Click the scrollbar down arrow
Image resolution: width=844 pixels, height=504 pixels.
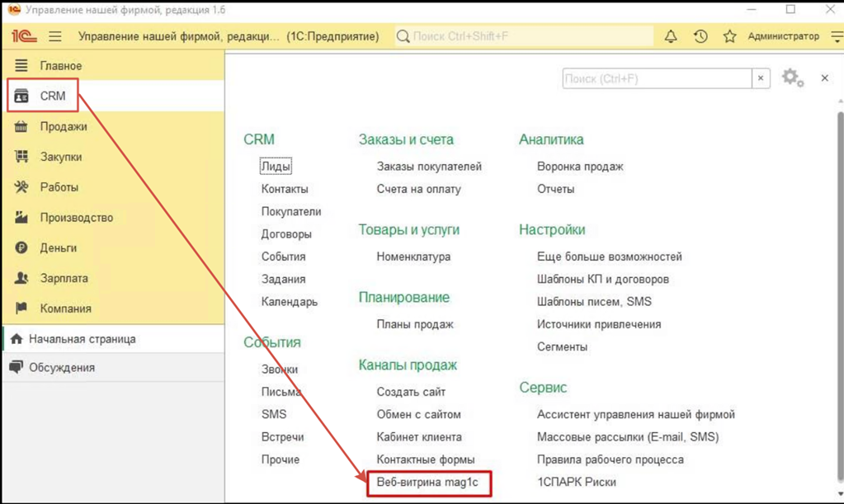tap(840, 493)
